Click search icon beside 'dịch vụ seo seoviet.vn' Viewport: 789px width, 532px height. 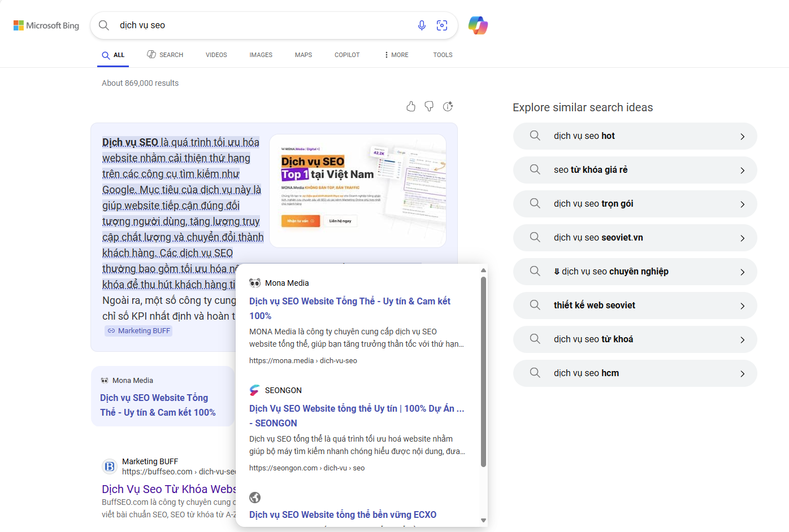click(x=535, y=237)
